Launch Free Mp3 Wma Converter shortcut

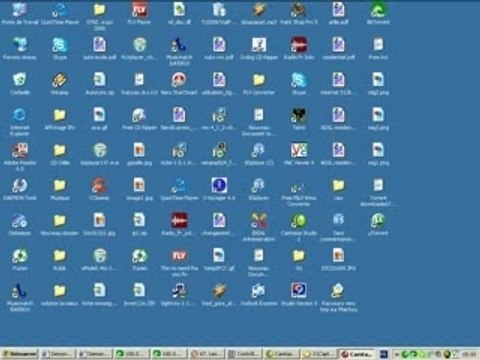coord(299,187)
